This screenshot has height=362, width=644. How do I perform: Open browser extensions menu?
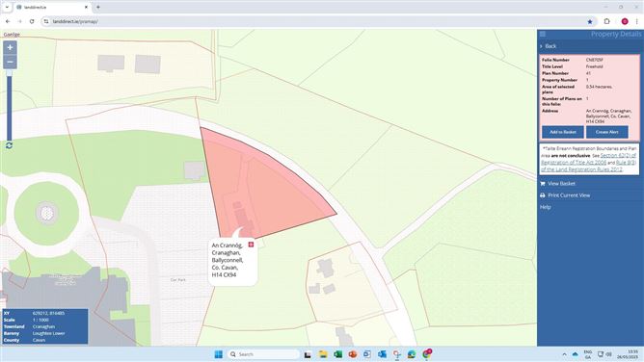click(606, 21)
